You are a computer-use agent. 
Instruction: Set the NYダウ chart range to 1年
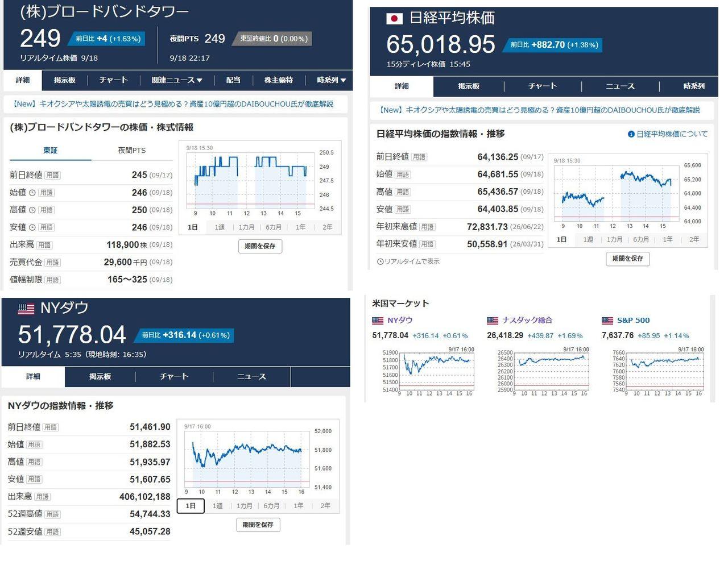pyautogui.click(x=299, y=506)
